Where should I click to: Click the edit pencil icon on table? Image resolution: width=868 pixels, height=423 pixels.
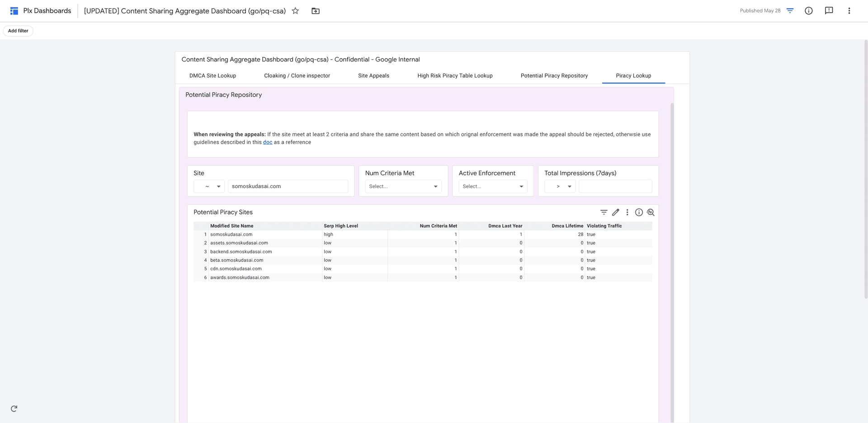615,212
